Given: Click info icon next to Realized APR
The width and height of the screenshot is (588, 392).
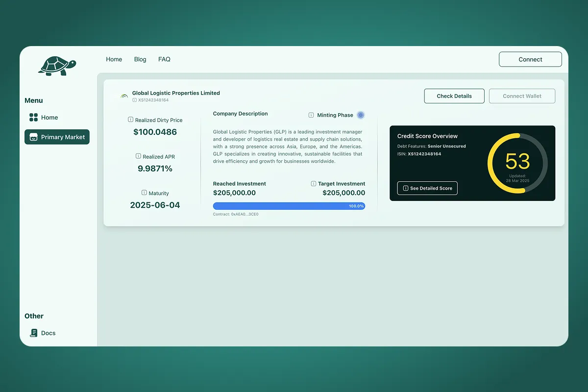Looking at the screenshot, I should (x=138, y=156).
